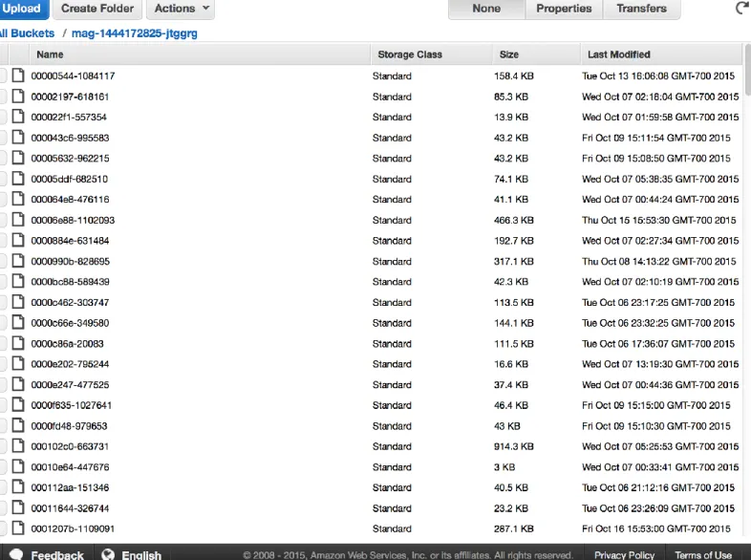751x560 pixels.
Task: Click file icon for 00005ddf-682510
Action: coord(18,179)
